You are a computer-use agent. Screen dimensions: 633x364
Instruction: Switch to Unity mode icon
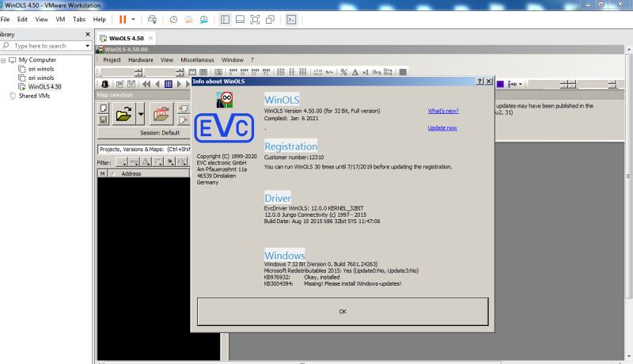(270, 19)
